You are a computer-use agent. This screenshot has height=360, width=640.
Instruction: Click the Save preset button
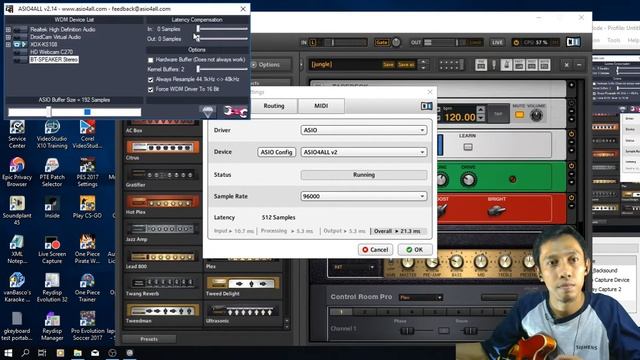coord(388,64)
